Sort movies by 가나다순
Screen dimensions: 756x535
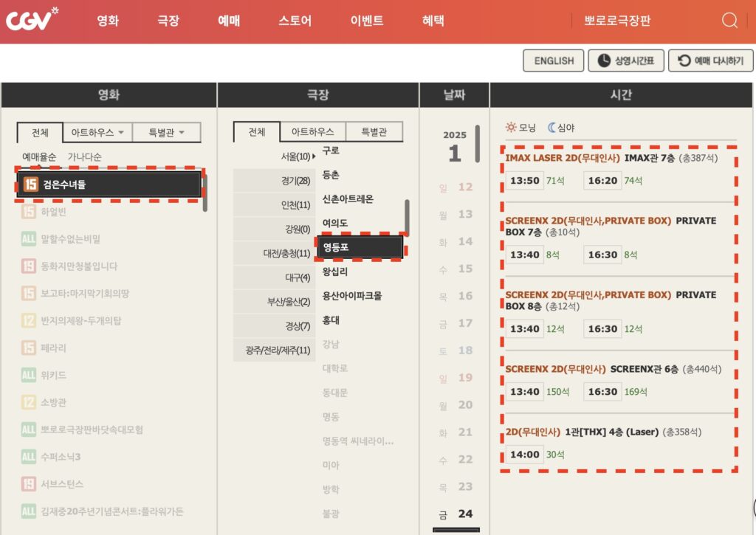[84, 156]
